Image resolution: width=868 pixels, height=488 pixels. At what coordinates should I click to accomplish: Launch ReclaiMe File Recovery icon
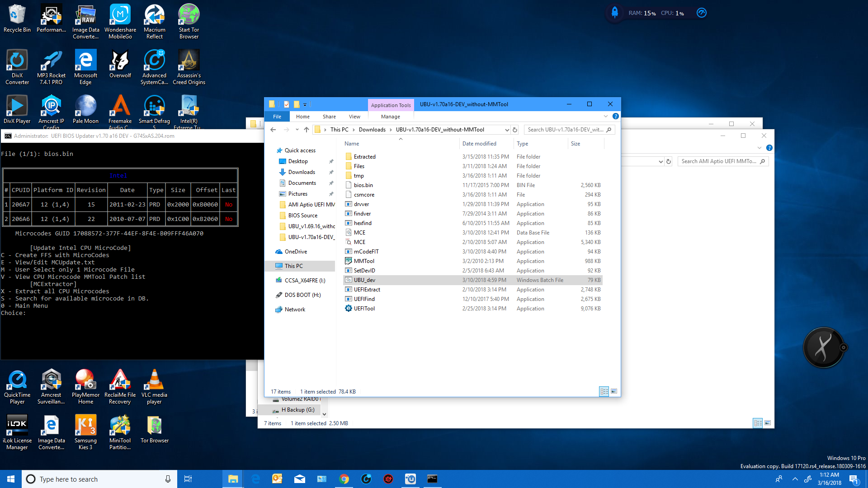click(x=120, y=387)
